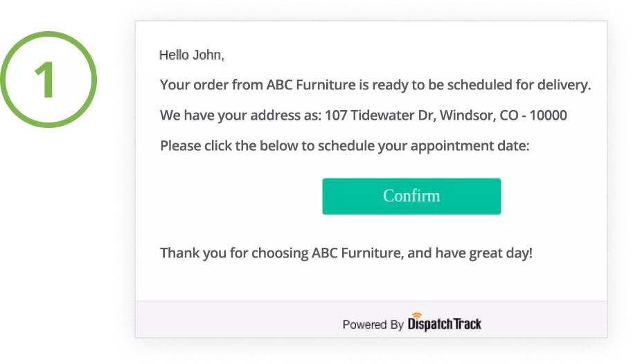Image resolution: width=631 pixels, height=364 pixels.
Task: Click "We have your address as" text
Action: click(240, 116)
